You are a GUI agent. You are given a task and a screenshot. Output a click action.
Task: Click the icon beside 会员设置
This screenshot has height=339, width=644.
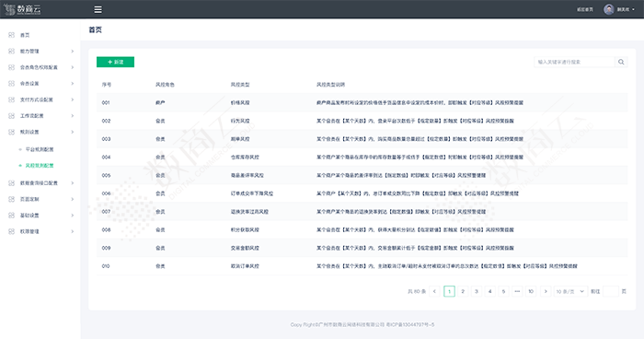(x=11, y=83)
